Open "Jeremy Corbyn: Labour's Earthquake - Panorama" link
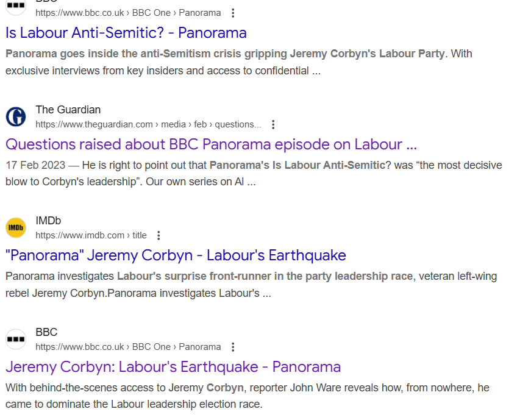 [173, 367]
